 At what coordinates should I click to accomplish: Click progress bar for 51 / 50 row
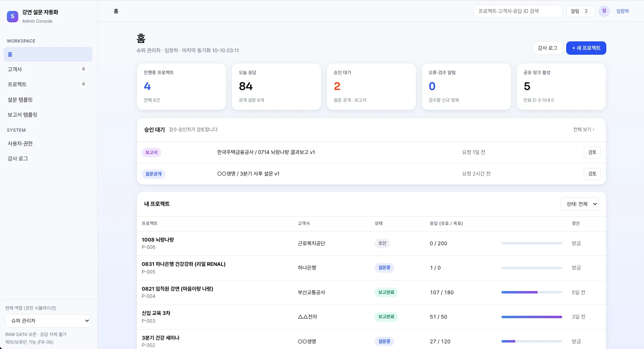point(532,317)
